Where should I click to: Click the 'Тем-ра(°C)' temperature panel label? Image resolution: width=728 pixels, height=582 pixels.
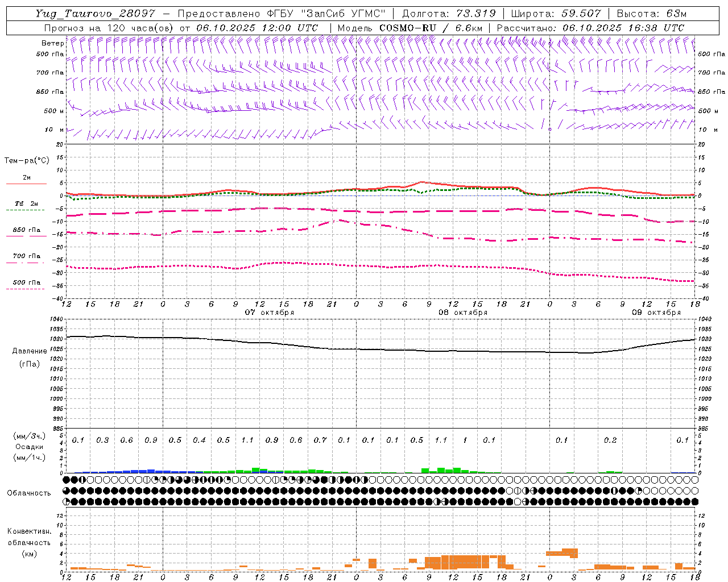(27, 161)
